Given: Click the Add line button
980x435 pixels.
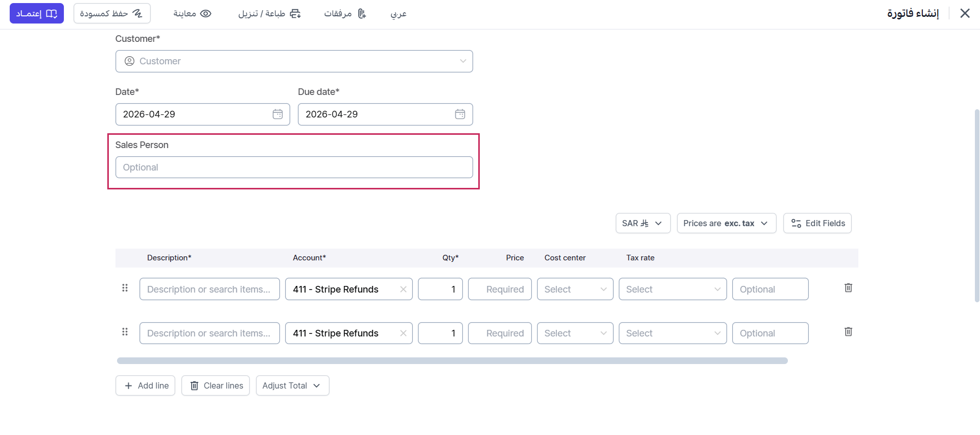Looking at the screenshot, I should 146,385.
